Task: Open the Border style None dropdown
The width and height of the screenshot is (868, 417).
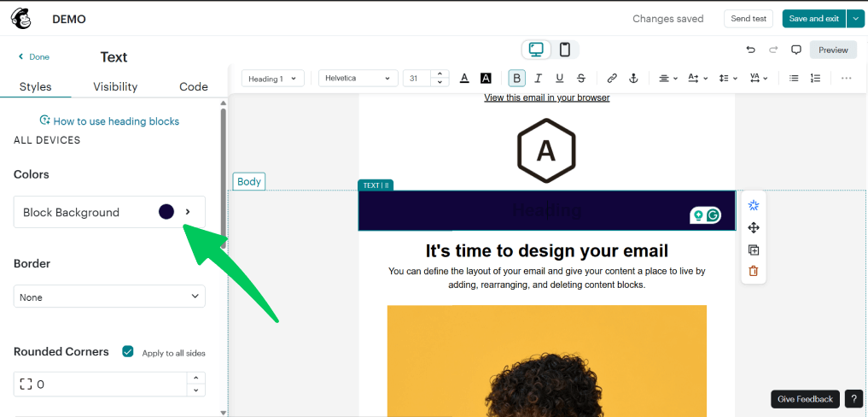Action: [x=109, y=297]
